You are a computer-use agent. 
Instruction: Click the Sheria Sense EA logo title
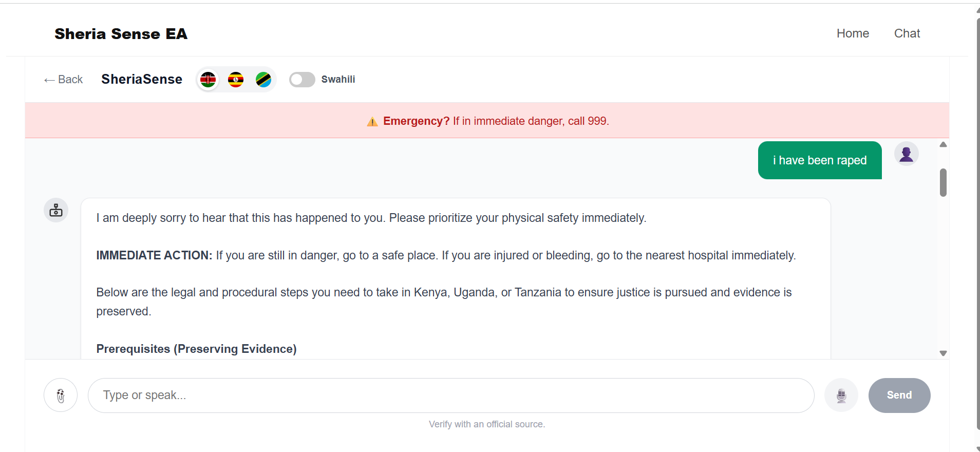coord(121,34)
